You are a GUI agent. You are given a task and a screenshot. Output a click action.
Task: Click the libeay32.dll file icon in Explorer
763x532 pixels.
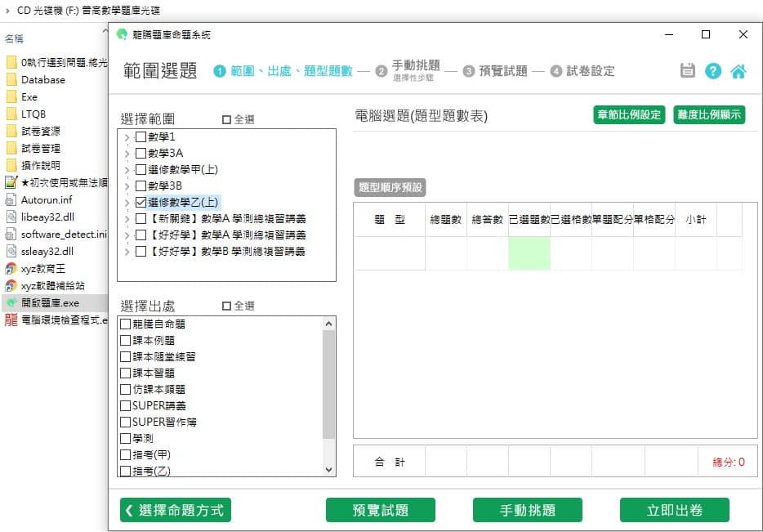point(11,217)
